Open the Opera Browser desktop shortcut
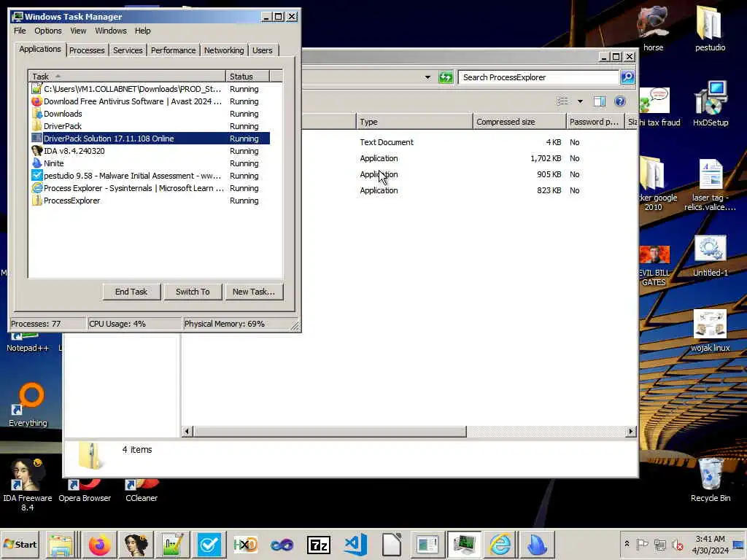747x560 pixels. 85,491
